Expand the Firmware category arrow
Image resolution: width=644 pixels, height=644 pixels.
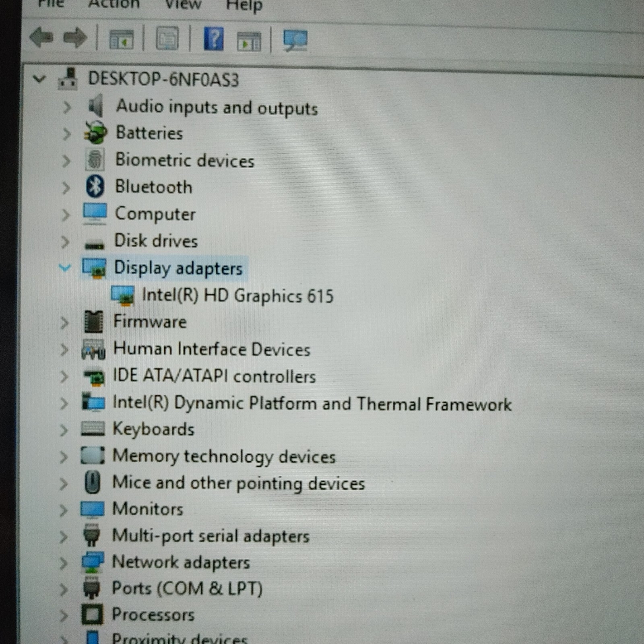(x=64, y=322)
